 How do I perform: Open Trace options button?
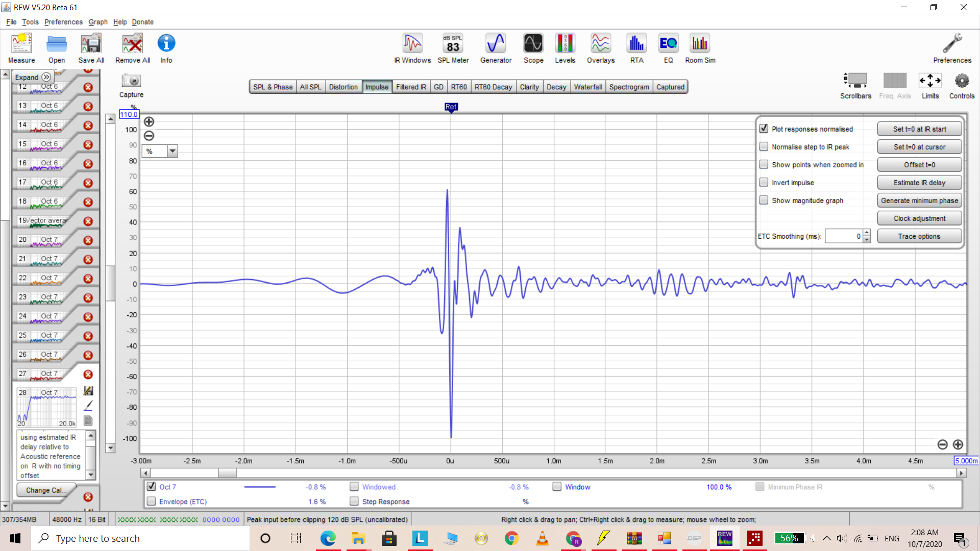pos(919,236)
